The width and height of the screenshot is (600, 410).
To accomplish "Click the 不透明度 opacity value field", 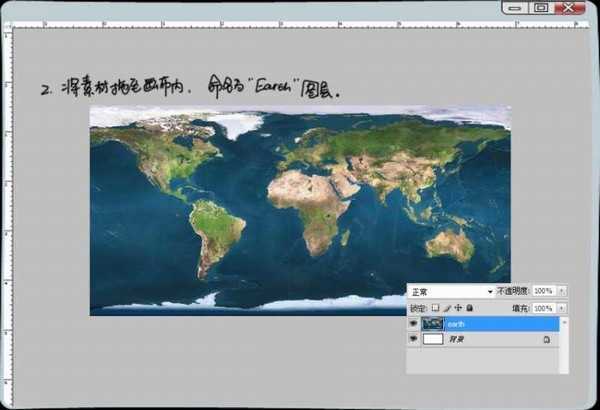I will click(543, 291).
